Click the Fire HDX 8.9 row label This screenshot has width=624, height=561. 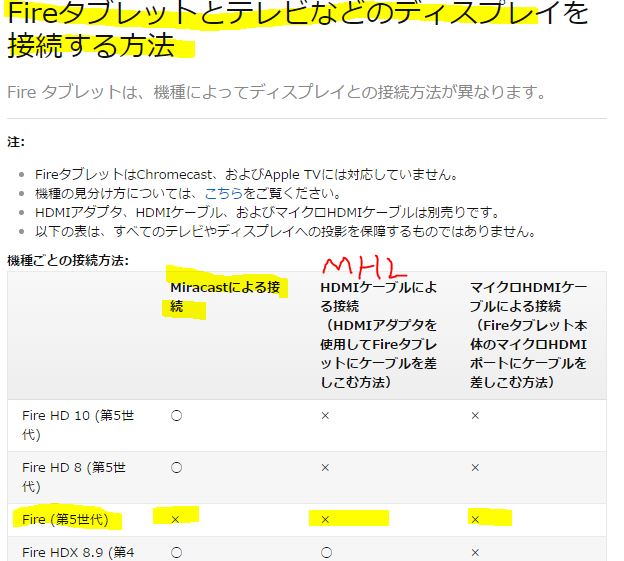pos(78,553)
